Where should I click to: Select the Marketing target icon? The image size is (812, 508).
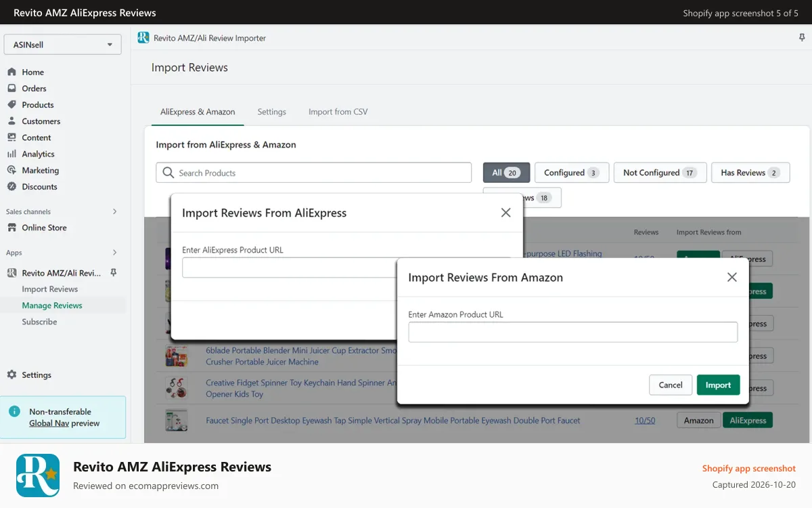click(x=12, y=170)
